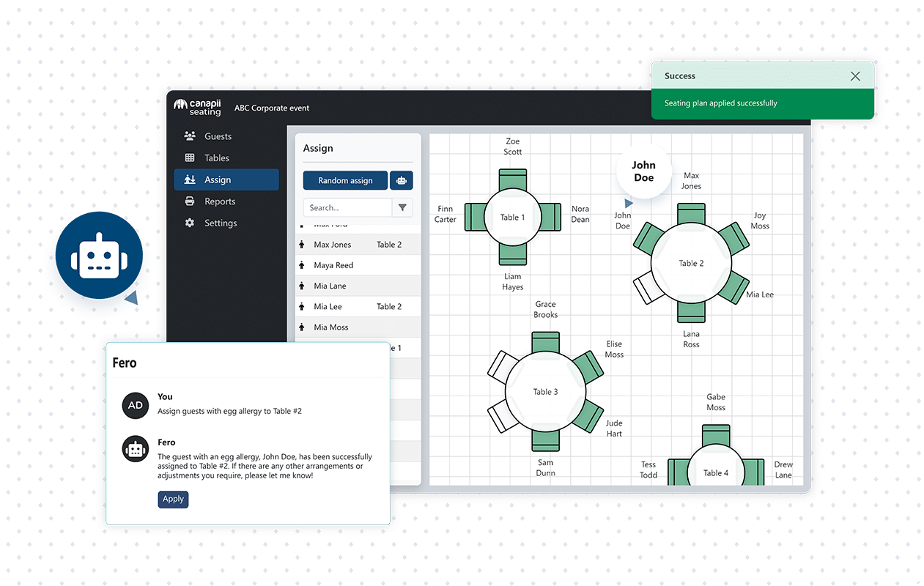The height and width of the screenshot is (586, 924).
Task: Click the Jude Hart seat at Table 3
Action: tap(588, 415)
